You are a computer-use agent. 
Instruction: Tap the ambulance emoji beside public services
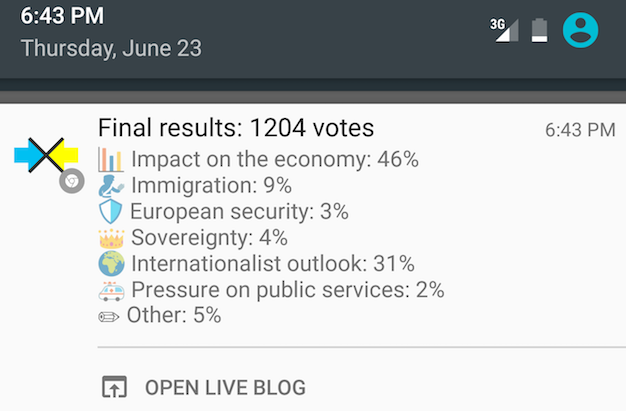click(111, 290)
